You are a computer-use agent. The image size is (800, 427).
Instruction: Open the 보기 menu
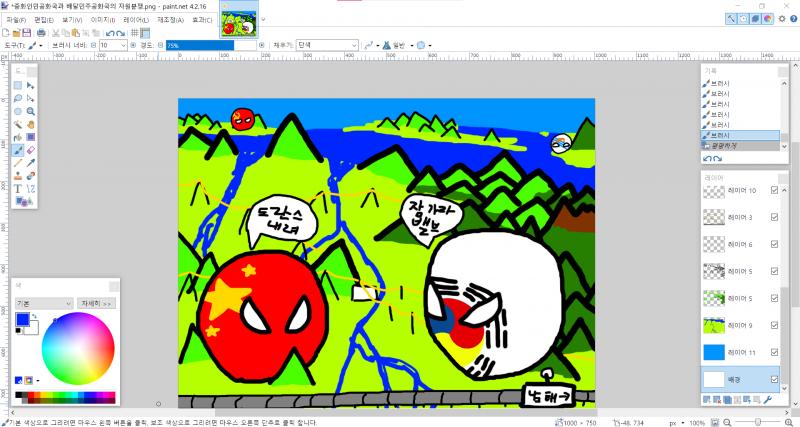(x=72, y=20)
